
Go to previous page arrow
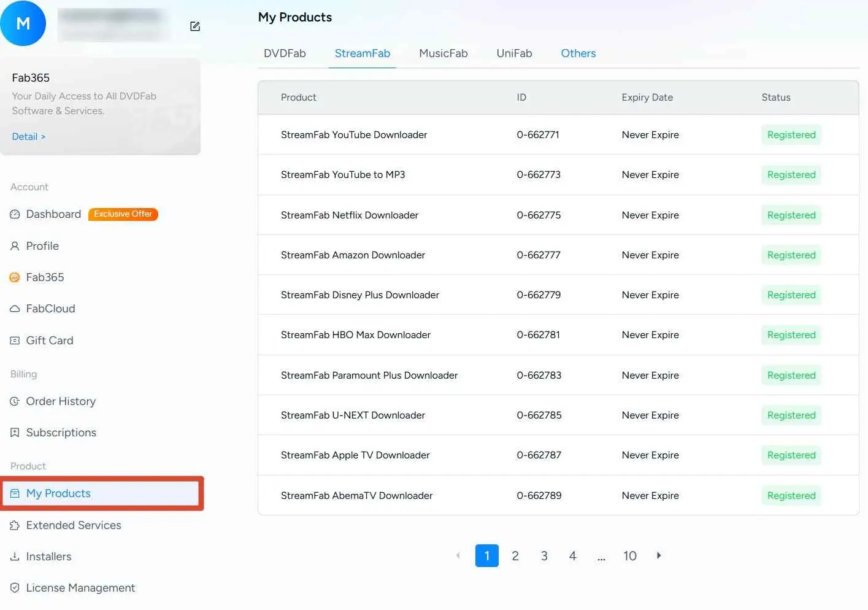point(458,555)
